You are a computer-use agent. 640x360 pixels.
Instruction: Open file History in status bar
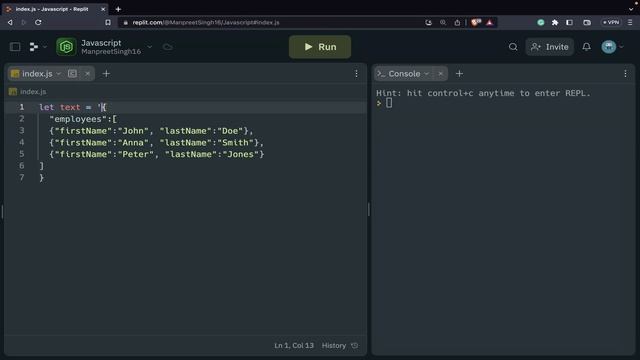[333, 346]
